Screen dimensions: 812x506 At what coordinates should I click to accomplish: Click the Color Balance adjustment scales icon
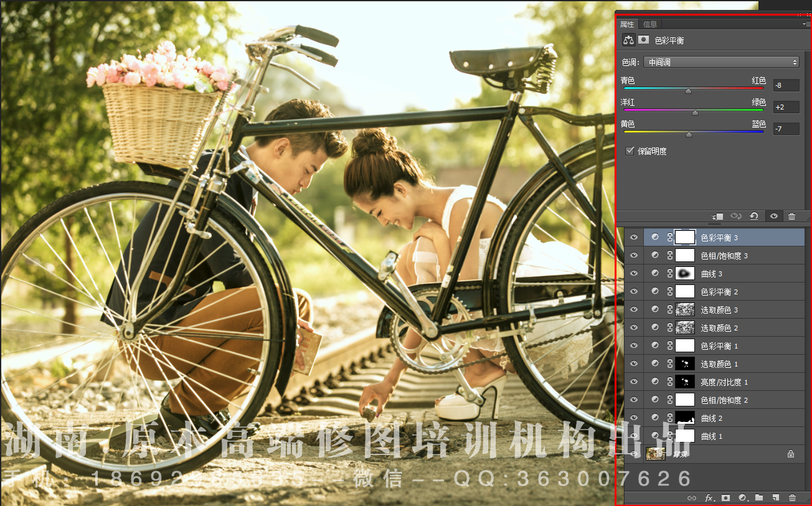pos(628,40)
